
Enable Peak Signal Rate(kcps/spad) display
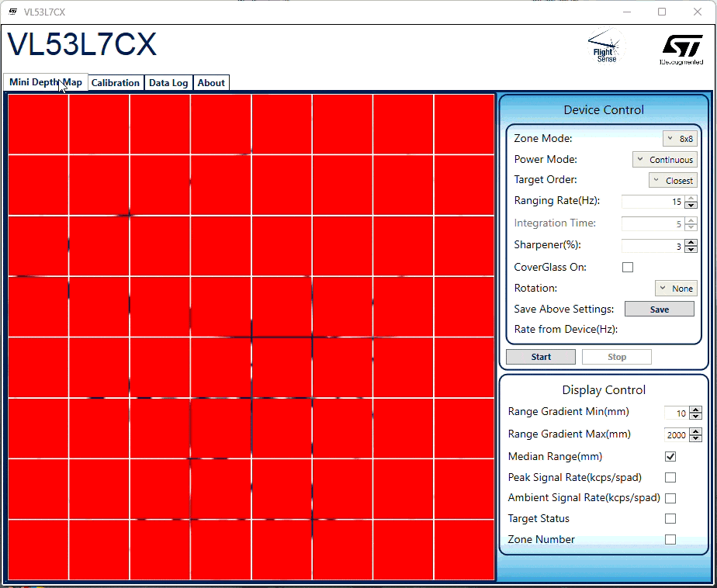tap(670, 477)
